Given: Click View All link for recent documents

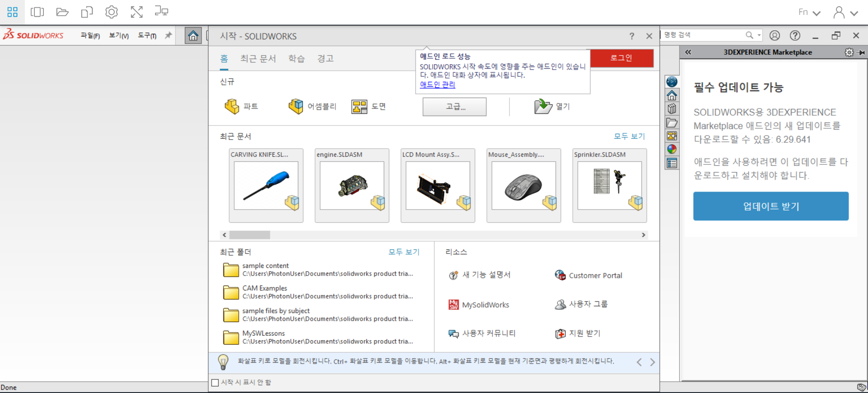Looking at the screenshot, I should (x=629, y=136).
